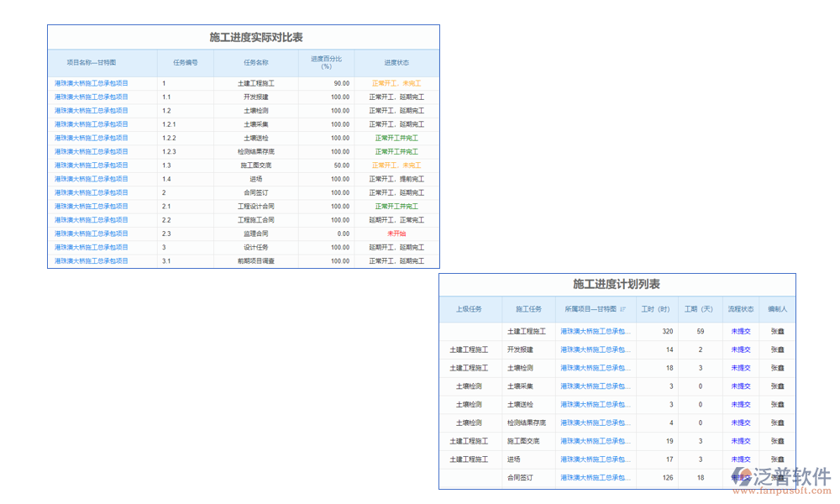Click the 前期项目调查 task name cell

click(255, 261)
